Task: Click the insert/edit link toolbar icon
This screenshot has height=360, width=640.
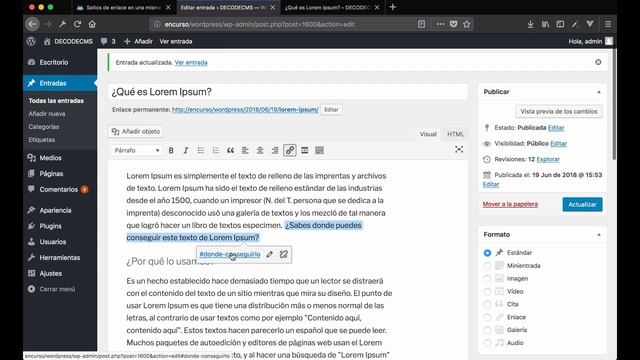Action: click(290, 150)
